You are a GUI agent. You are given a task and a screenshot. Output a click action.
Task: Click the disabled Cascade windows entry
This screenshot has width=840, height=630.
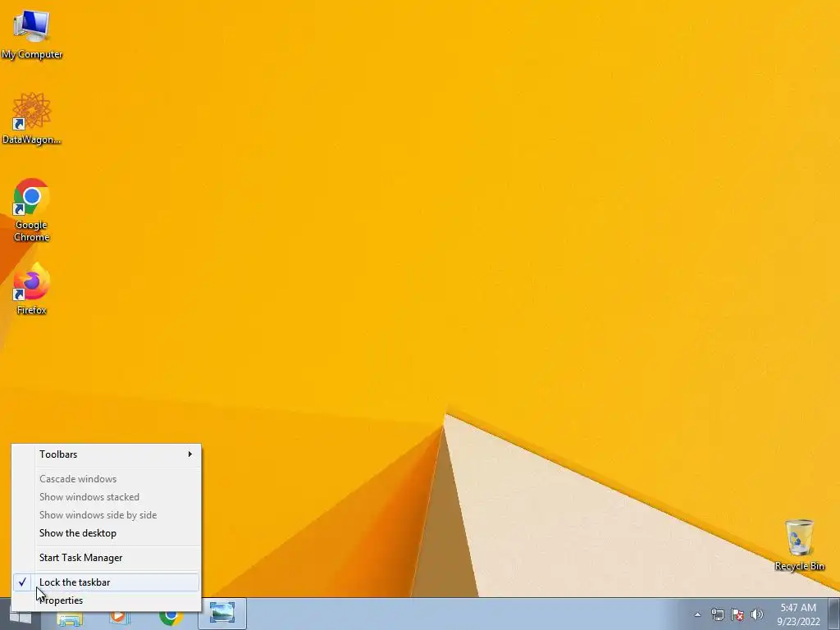tap(106, 479)
